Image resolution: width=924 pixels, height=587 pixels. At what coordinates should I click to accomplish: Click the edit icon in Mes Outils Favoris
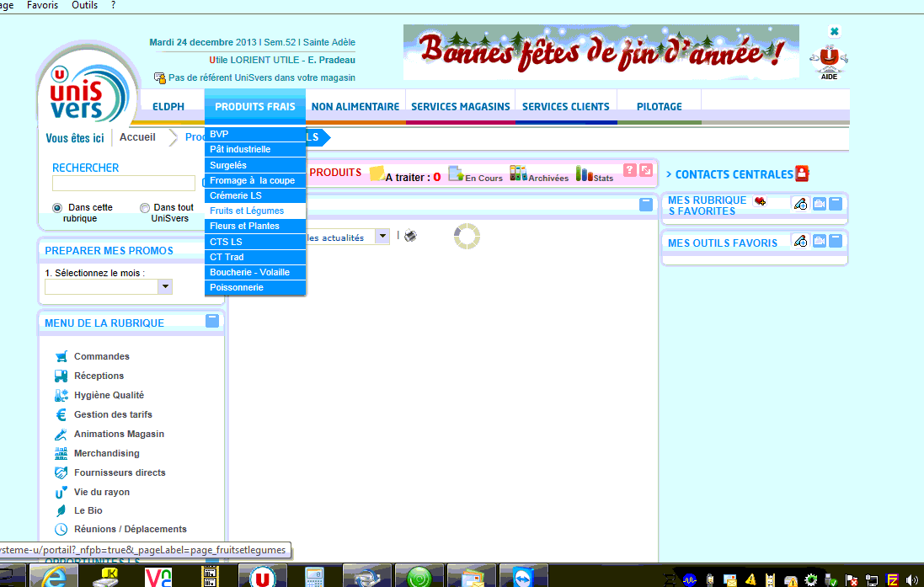point(800,243)
